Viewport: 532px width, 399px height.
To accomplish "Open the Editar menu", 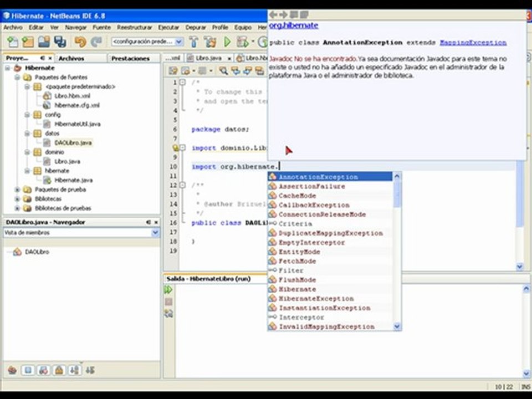I will 36,27.
